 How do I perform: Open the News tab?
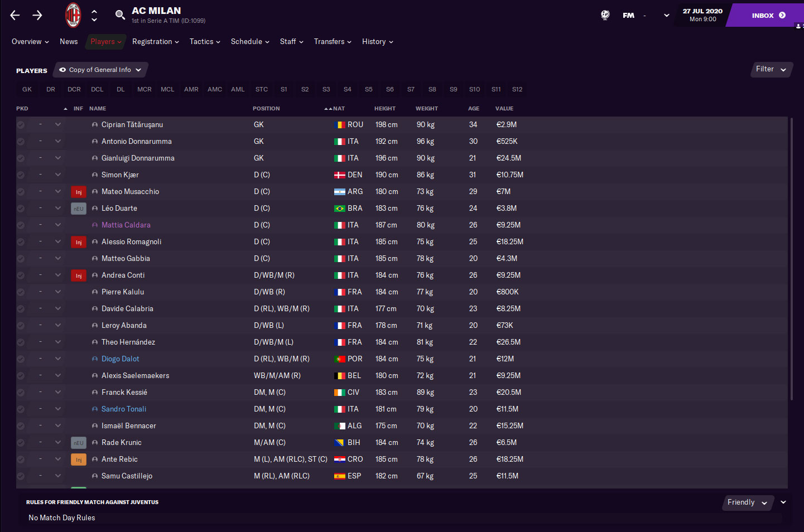[x=69, y=42]
